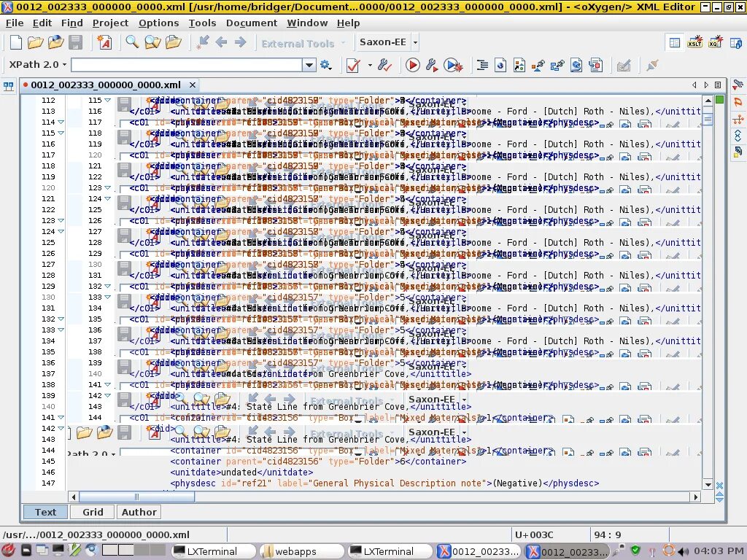Collapse fold marker at line 141

point(61,418)
